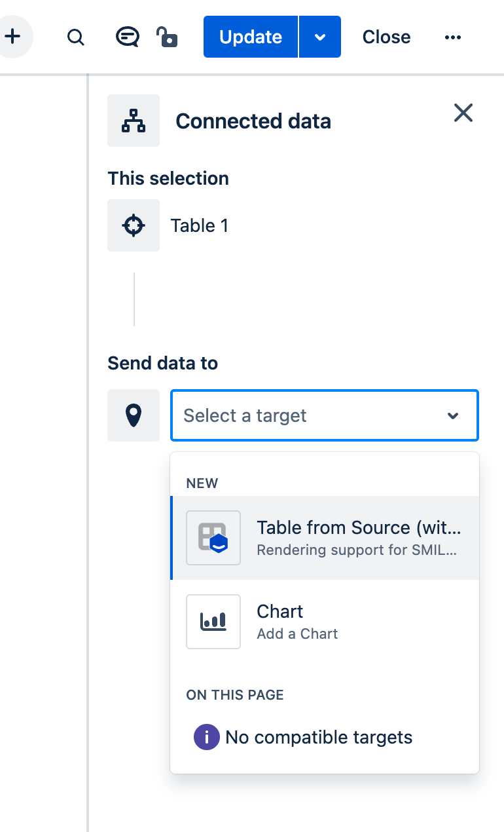This screenshot has height=832, width=504.
Task: Open the more actions ellipsis menu
Action: (x=453, y=37)
